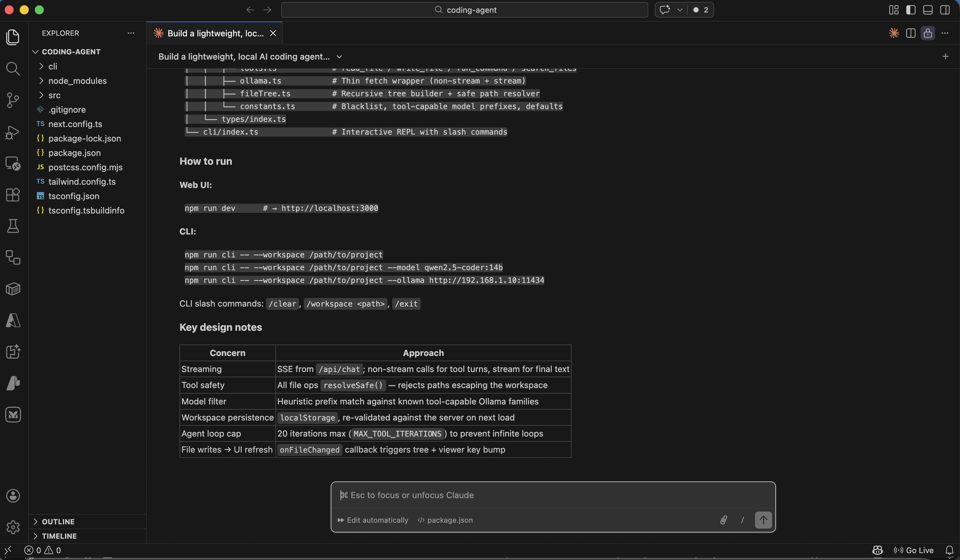Image resolution: width=960 pixels, height=560 pixels.
Task: Toggle the primary side bar layout button
Action: coord(911,10)
